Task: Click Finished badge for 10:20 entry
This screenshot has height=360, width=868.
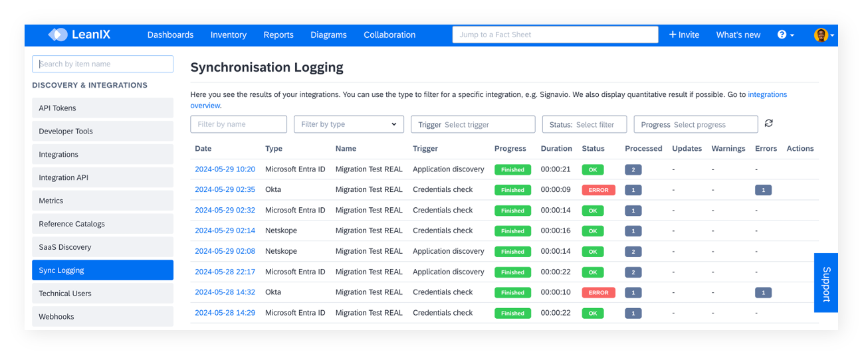Action: [x=512, y=169]
